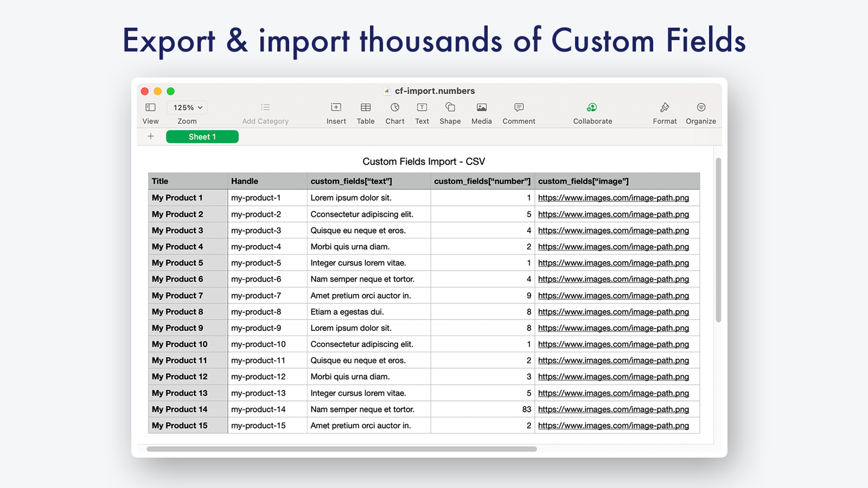Open the 125% Zoom dropdown
The width and height of the screenshot is (868, 488).
click(187, 107)
